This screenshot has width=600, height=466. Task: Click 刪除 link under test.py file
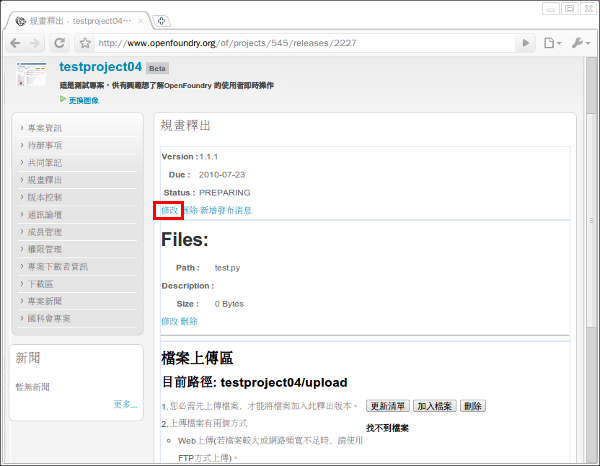click(189, 321)
